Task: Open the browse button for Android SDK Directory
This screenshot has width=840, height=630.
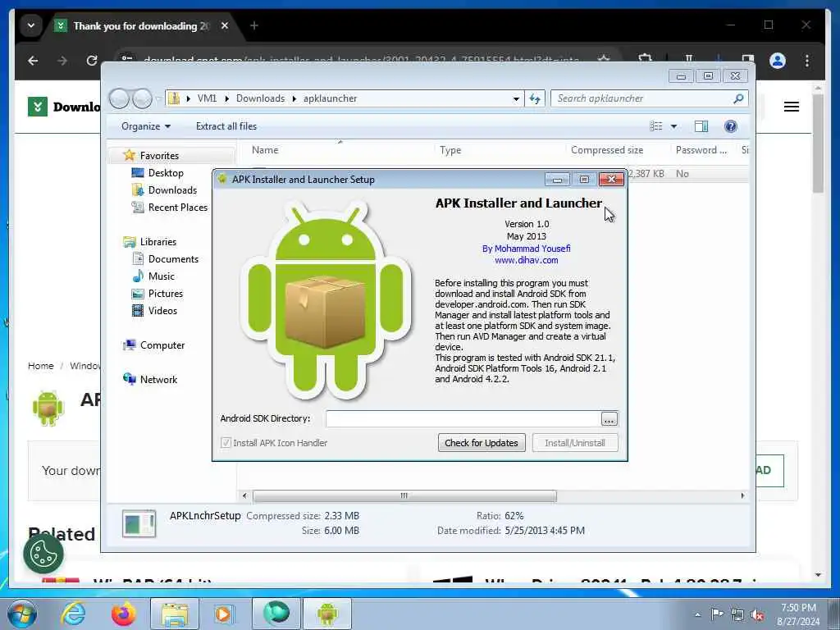Action: coord(609,419)
